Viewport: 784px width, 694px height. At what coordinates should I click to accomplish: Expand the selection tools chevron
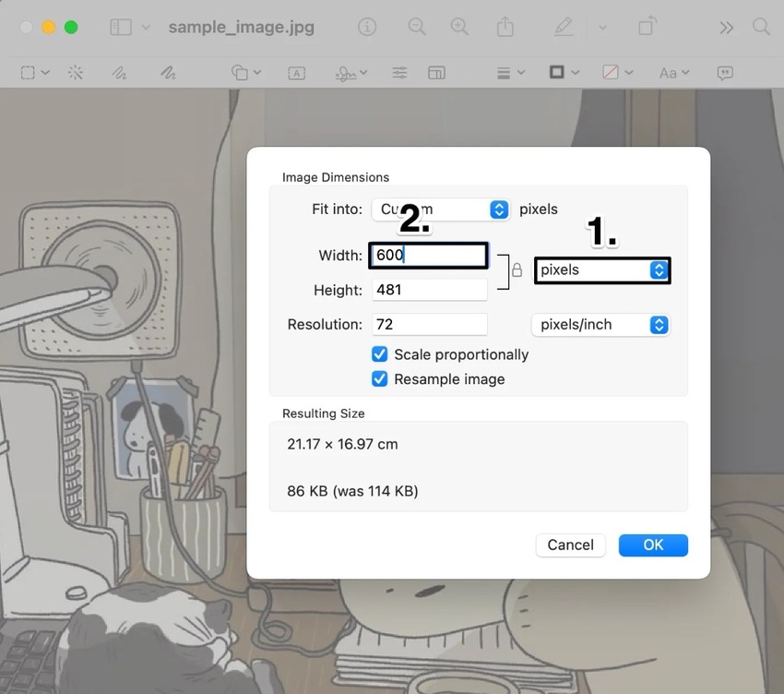45,73
